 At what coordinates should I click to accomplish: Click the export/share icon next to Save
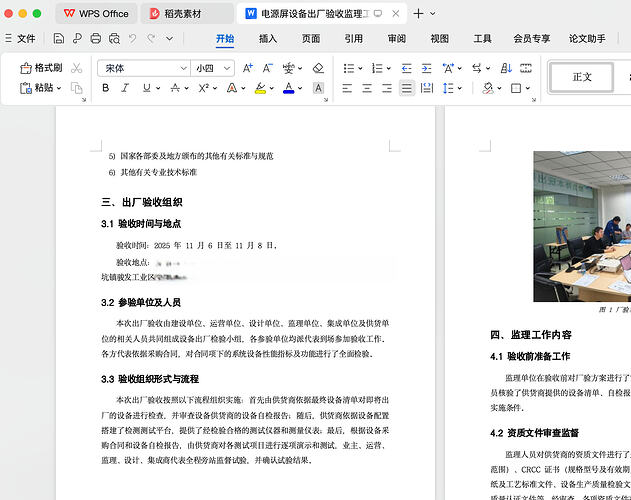coord(77,39)
